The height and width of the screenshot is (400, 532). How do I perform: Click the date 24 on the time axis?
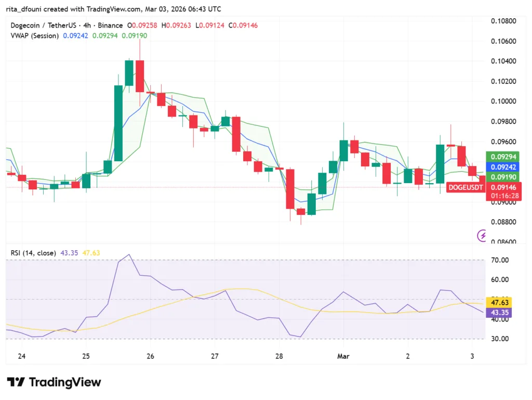pos(21,357)
